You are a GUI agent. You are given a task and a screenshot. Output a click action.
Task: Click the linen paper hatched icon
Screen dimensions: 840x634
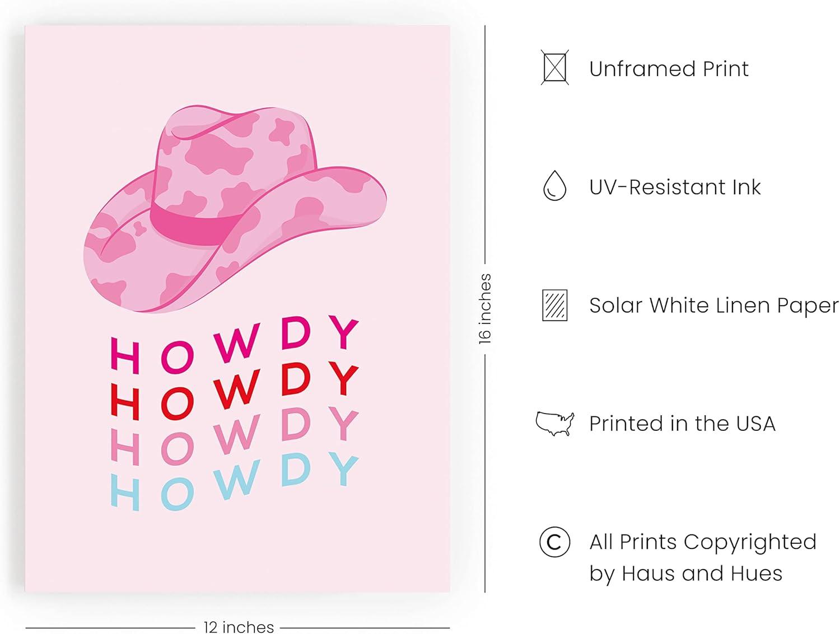click(x=554, y=305)
